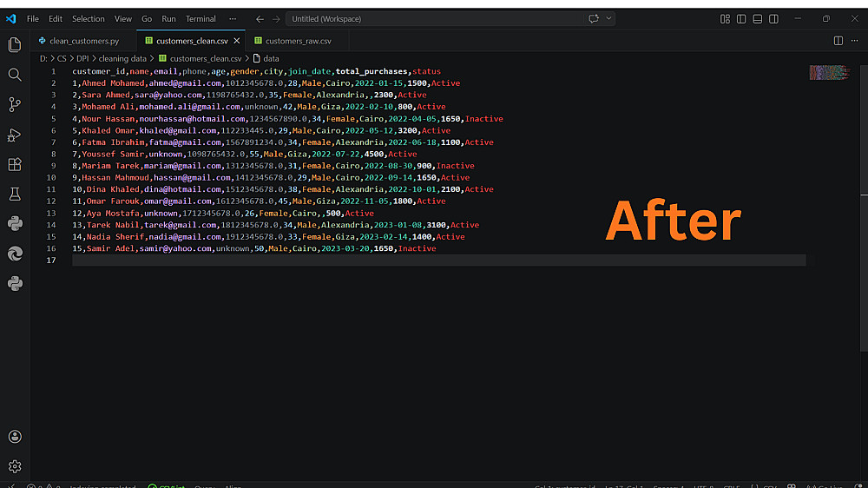Open the Customize Layout icon
Screen dimensions: 868x488
(725, 19)
